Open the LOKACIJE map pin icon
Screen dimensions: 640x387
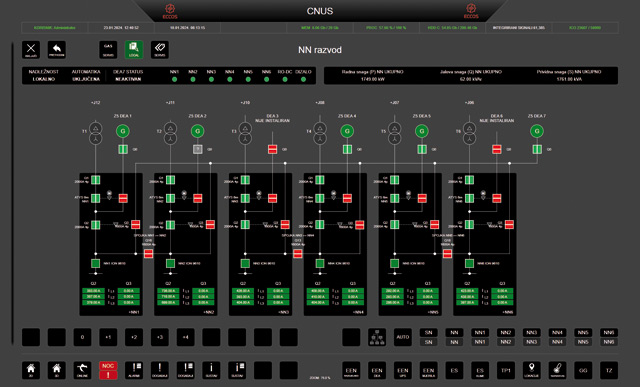click(531, 370)
